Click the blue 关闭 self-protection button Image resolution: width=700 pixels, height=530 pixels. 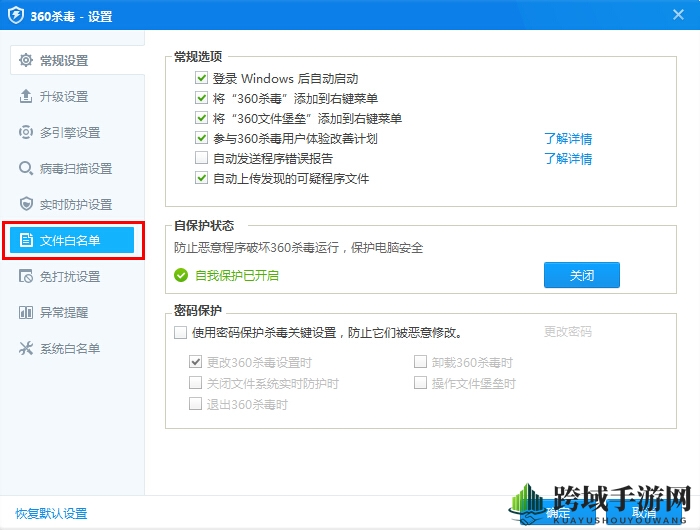(582, 275)
